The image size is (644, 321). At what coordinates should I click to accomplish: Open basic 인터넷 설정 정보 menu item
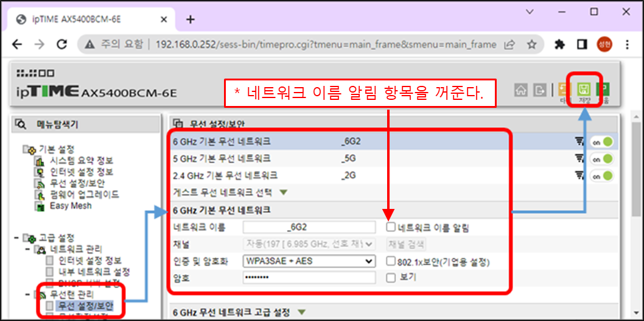(82, 172)
